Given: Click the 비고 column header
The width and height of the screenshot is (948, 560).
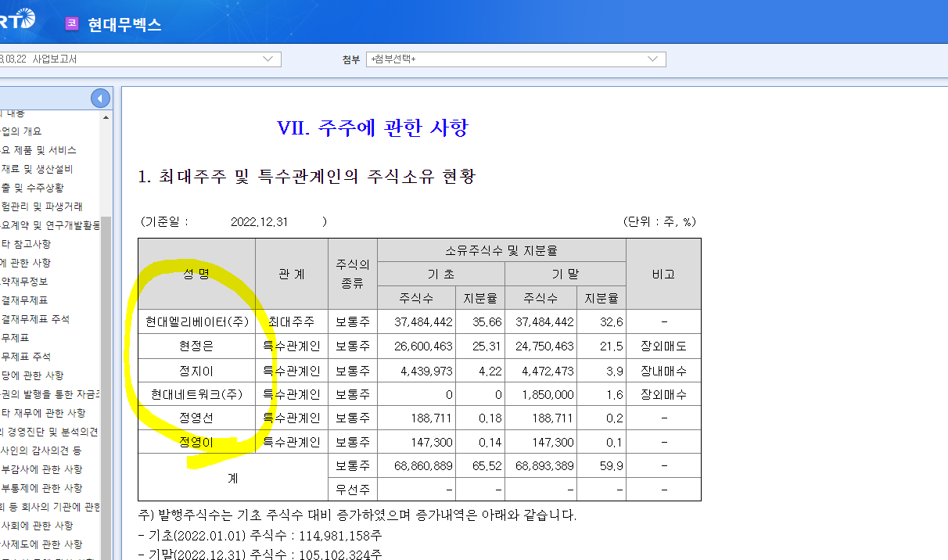Looking at the screenshot, I should tap(663, 275).
